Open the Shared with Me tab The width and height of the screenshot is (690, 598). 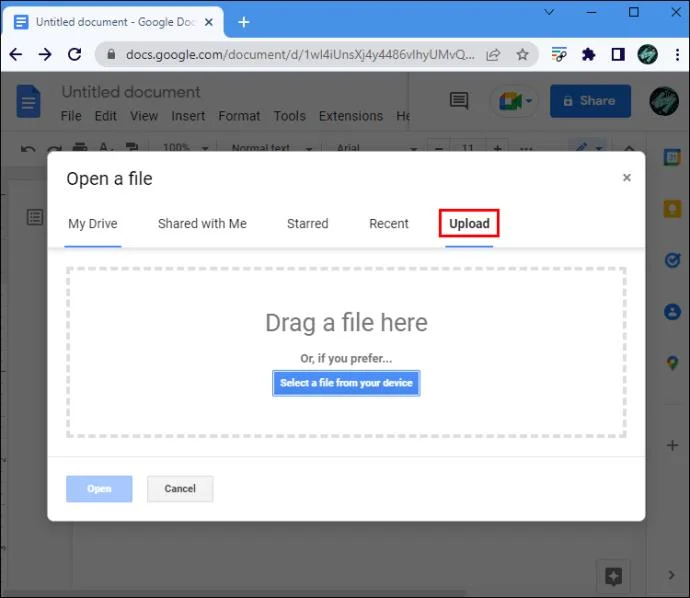(x=202, y=224)
